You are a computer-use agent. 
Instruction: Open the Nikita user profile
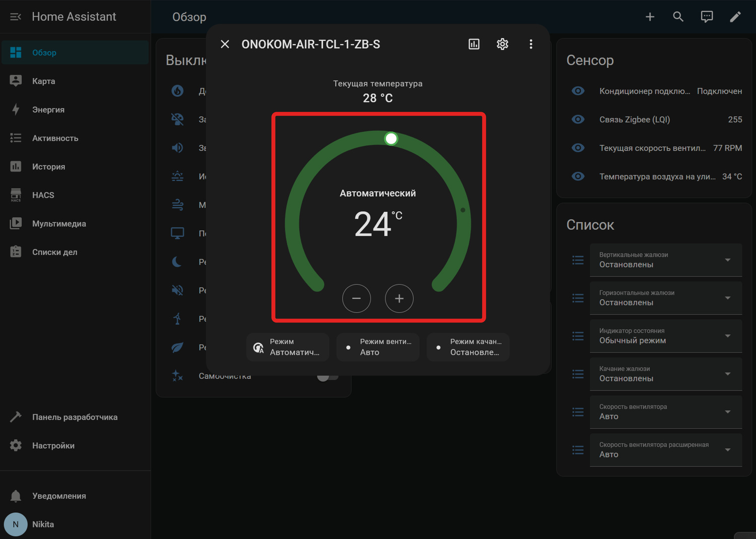coord(75,524)
